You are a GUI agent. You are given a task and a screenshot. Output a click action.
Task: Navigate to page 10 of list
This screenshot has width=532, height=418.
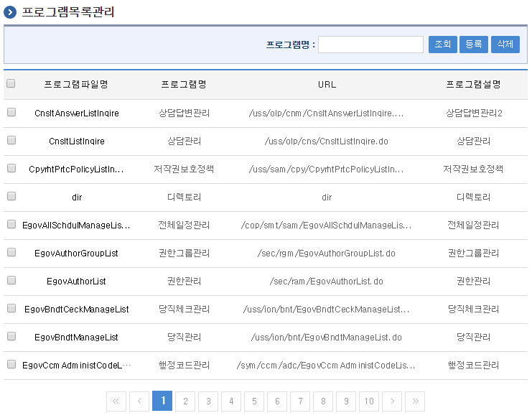tap(368, 401)
